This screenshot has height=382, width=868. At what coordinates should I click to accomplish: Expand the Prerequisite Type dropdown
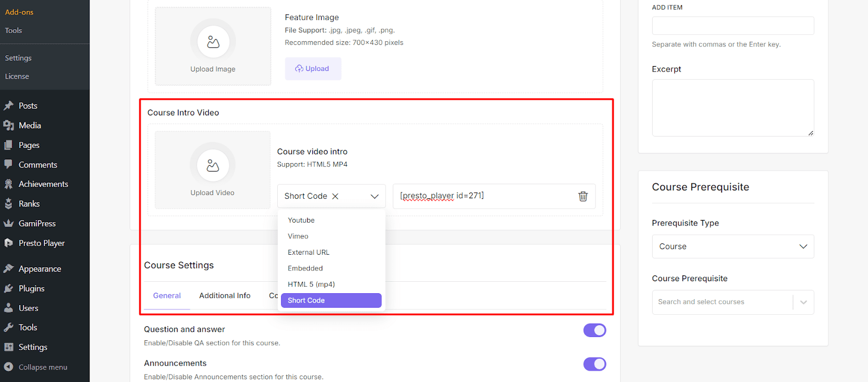pos(732,247)
